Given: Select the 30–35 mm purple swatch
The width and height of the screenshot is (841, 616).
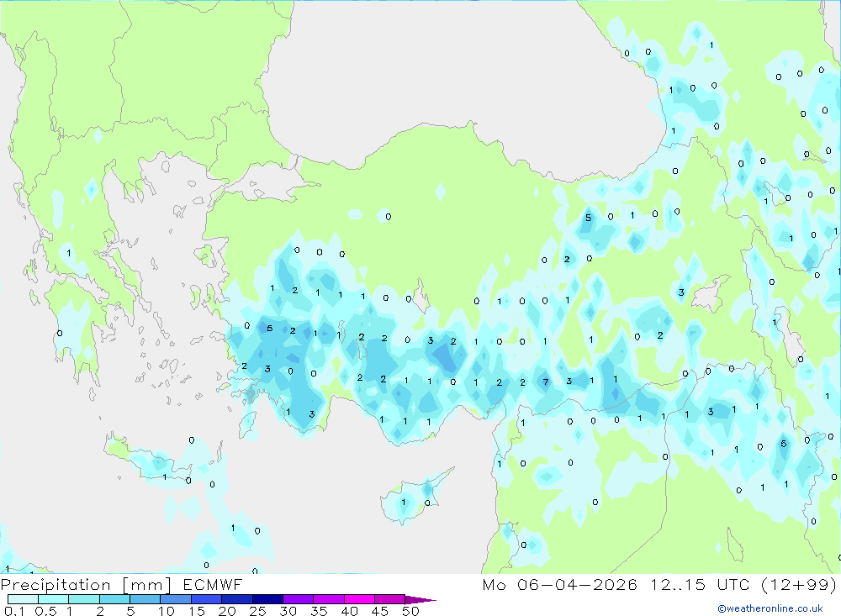Looking at the screenshot, I should (299, 599).
